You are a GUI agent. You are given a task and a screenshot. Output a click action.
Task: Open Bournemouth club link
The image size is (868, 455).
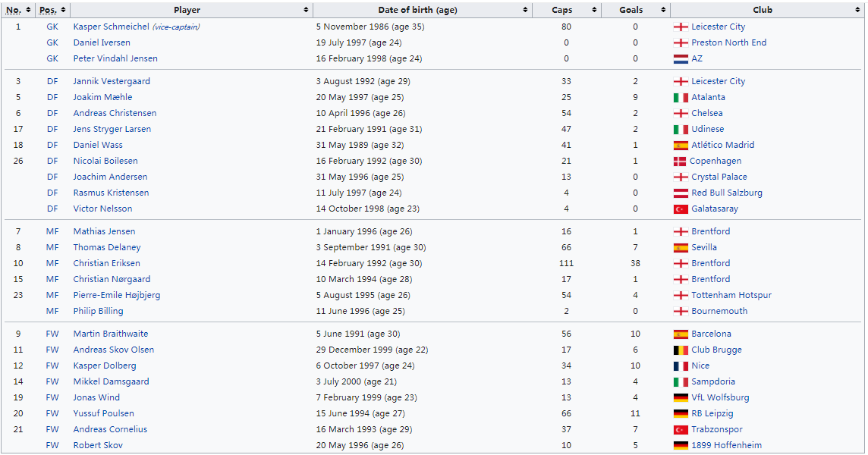(719, 310)
